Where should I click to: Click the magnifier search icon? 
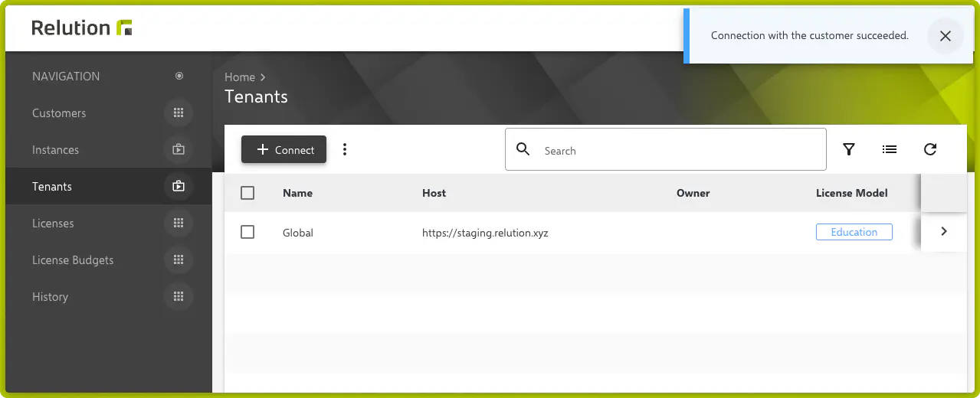(x=523, y=149)
